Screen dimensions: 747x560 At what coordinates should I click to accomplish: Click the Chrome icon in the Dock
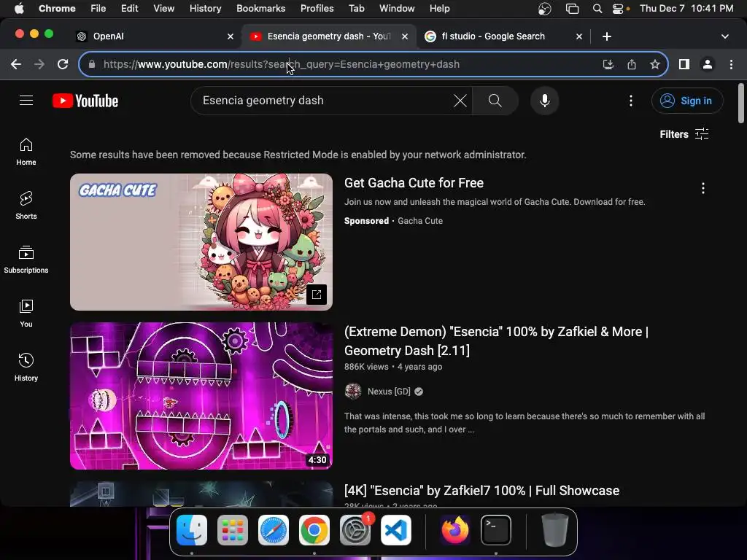tap(314, 530)
